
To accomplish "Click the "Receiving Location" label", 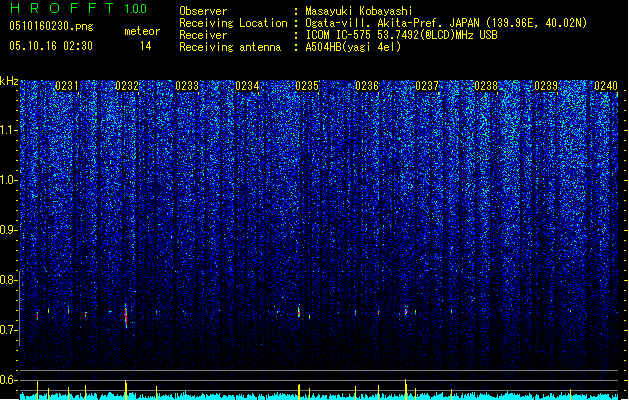I will (233, 23).
